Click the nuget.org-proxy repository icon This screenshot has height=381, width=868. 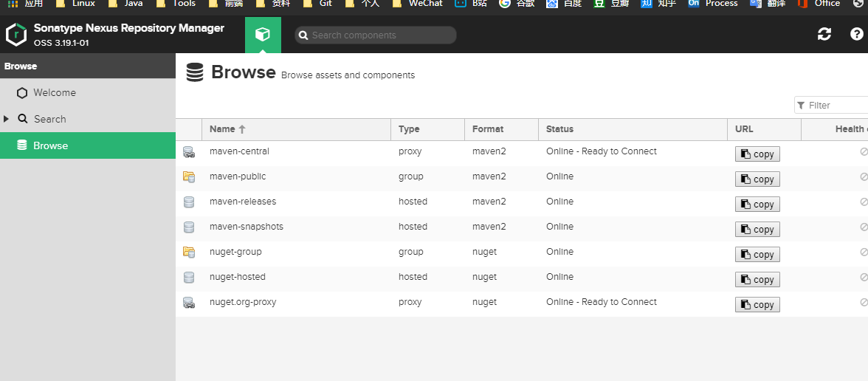pos(189,303)
